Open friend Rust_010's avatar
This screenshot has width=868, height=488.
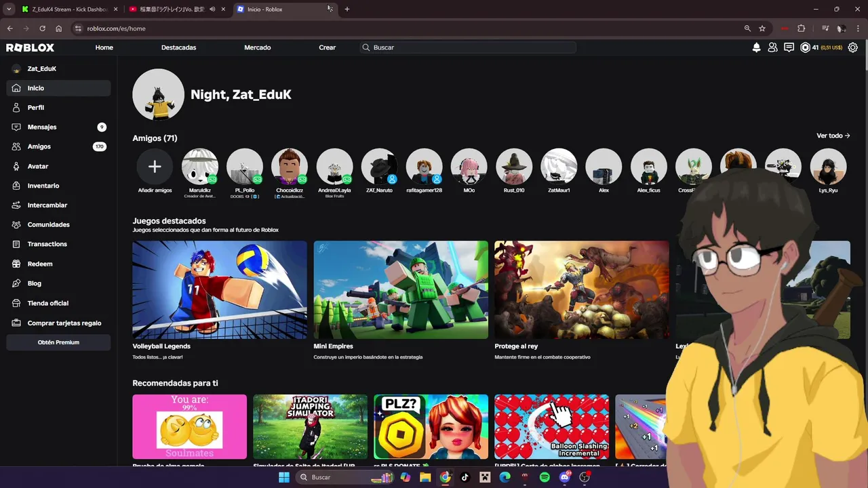pyautogui.click(x=514, y=167)
